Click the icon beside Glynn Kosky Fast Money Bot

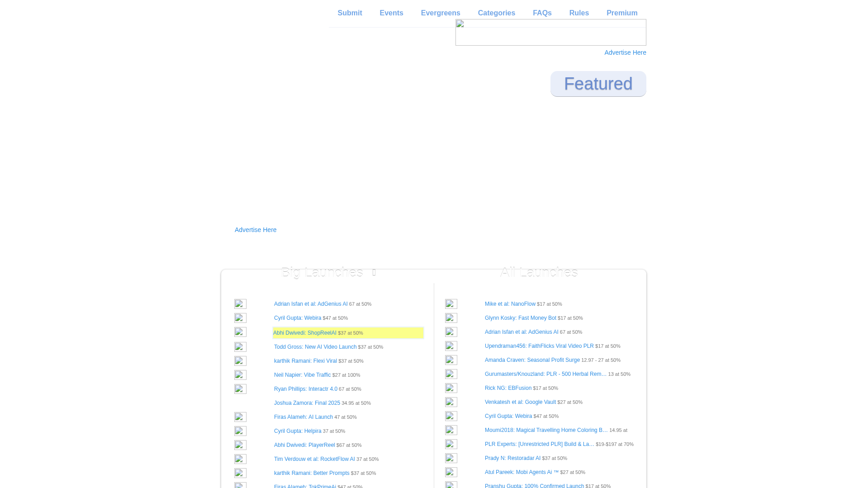pyautogui.click(x=451, y=318)
